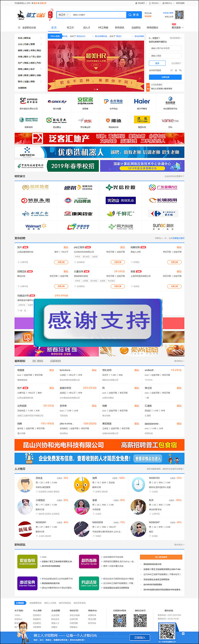This screenshot has height=644, width=199.
Task: Open the 全部职位分类 hamburger menu icon
Action: click(x=19, y=28)
